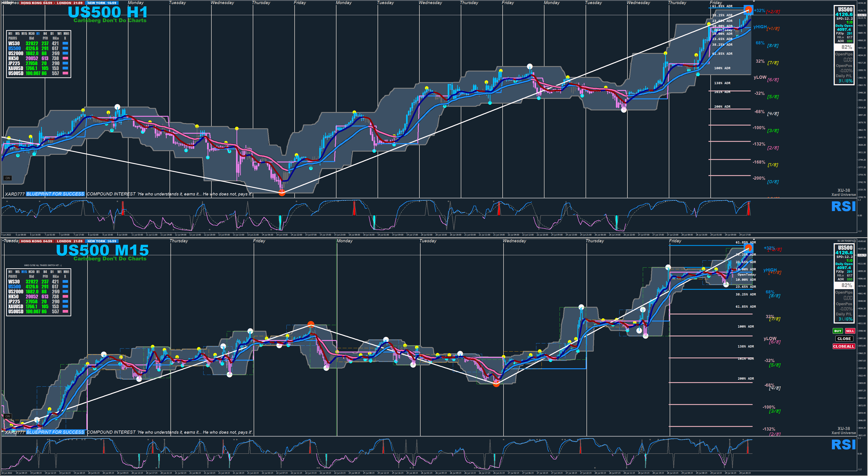Click USOUSD pink trend box in M15 panel
Screen dimensions: 868x476
(x=65, y=312)
